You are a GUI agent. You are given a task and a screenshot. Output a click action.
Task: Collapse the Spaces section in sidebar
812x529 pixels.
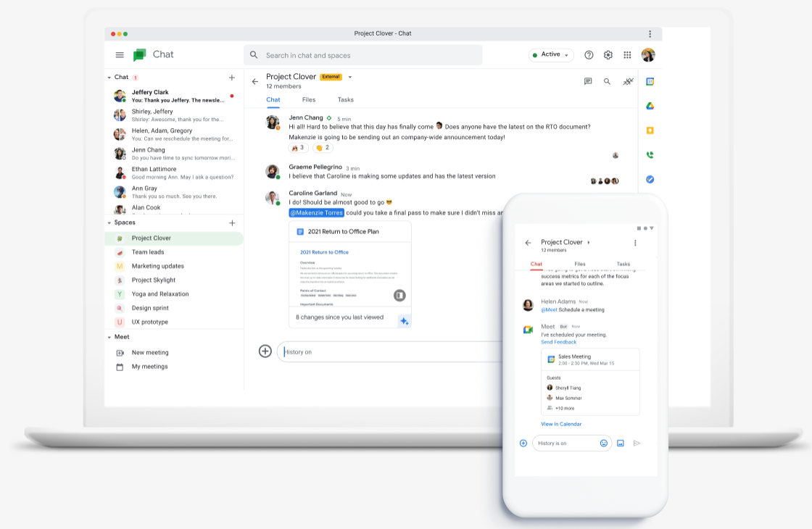point(109,223)
